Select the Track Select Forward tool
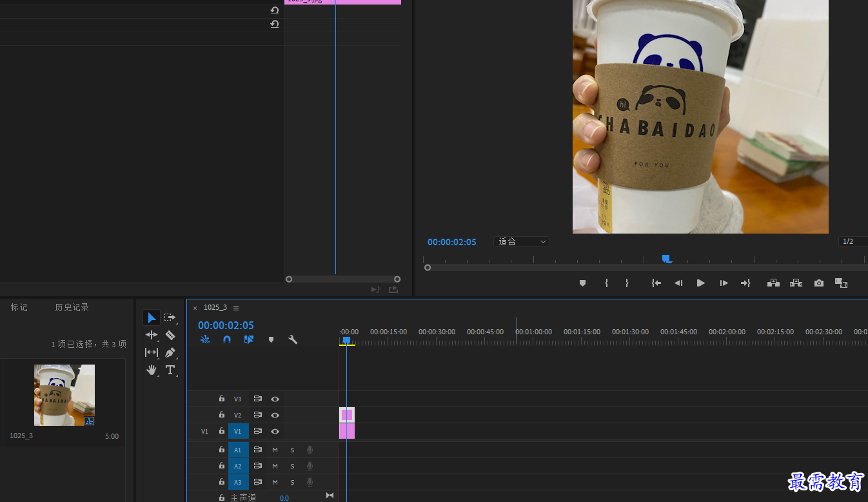 point(170,317)
